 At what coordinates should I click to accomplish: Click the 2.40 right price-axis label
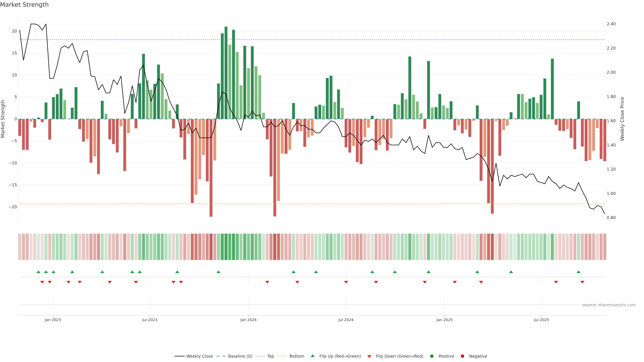click(611, 24)
